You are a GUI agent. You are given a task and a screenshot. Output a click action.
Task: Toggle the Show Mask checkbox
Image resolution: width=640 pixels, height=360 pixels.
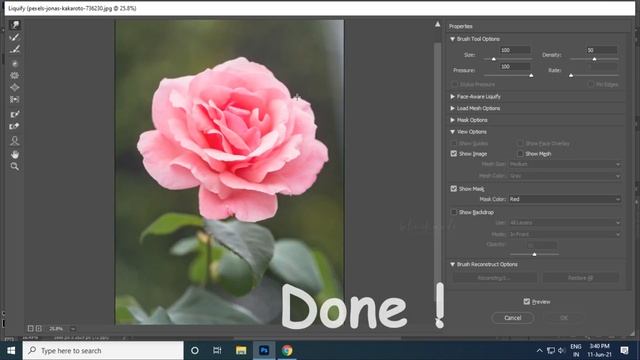[x=453, y=189]
